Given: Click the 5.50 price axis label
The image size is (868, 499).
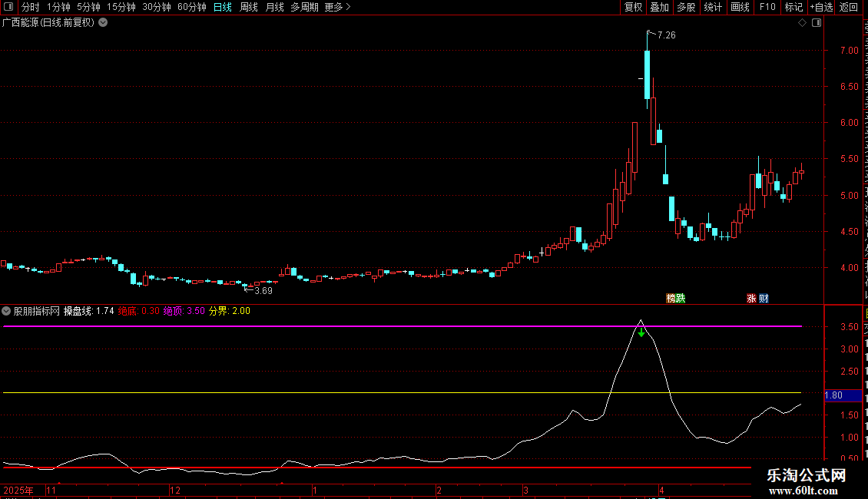Looking at the screenshot, I should [849, 159].
